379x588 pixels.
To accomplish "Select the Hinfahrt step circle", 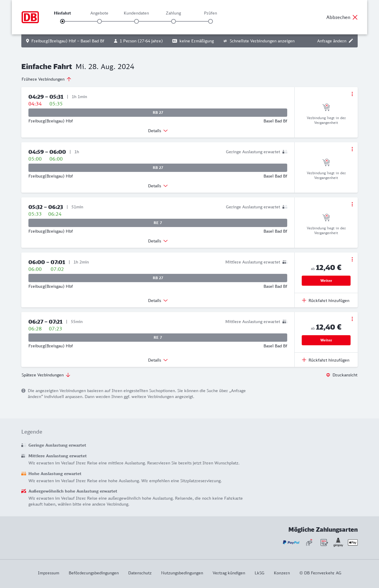I will coord(62,21).
